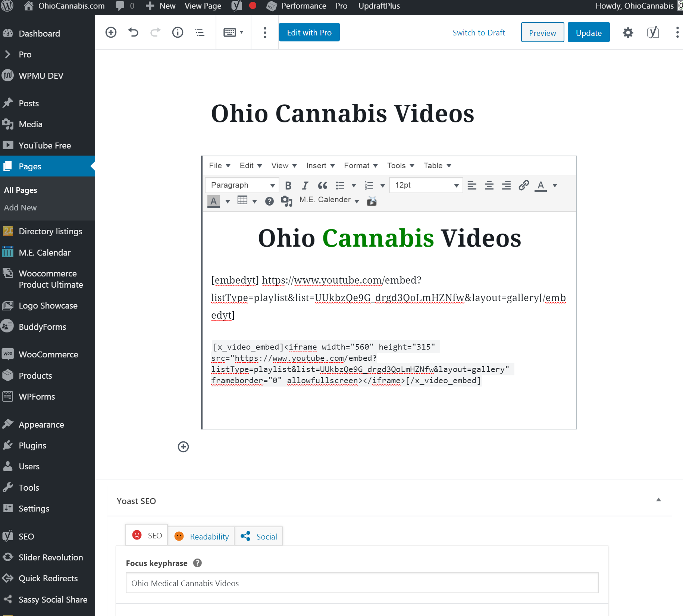Open the Format menu in editor
Image resolution: width=683 pixels, height=616 pixels.
coord(361,166)
